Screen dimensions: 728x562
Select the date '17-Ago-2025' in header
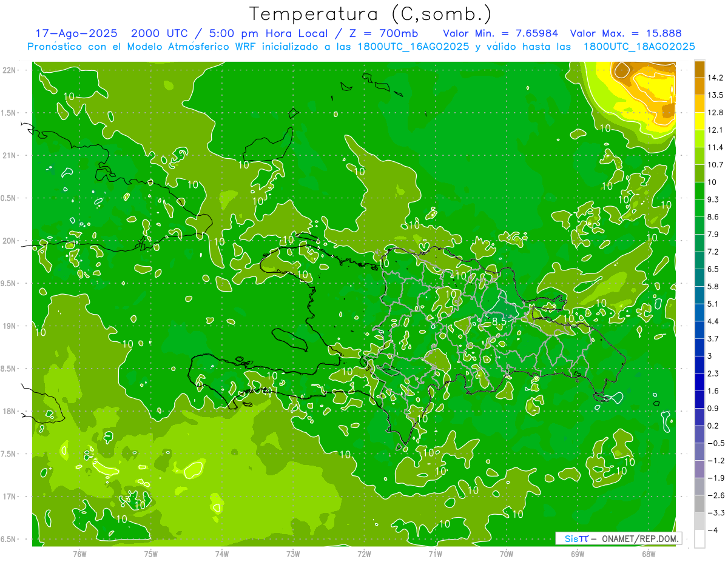76,33
